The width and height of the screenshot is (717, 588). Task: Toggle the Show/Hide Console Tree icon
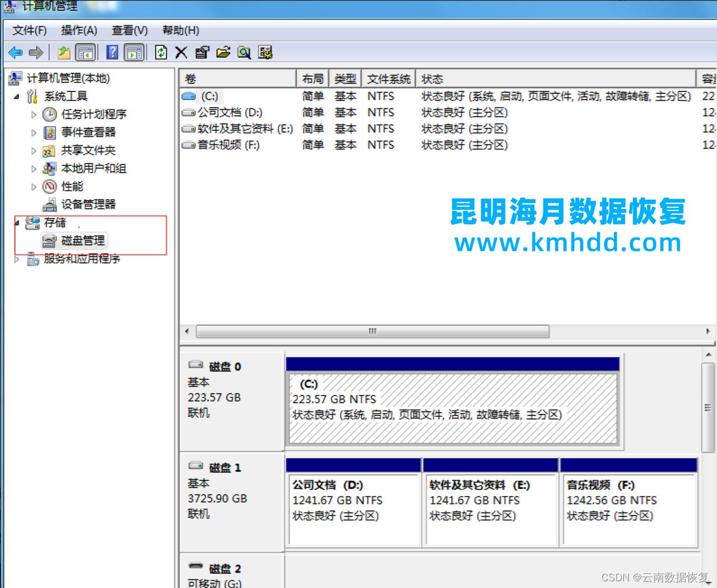(x=85, y=53)
